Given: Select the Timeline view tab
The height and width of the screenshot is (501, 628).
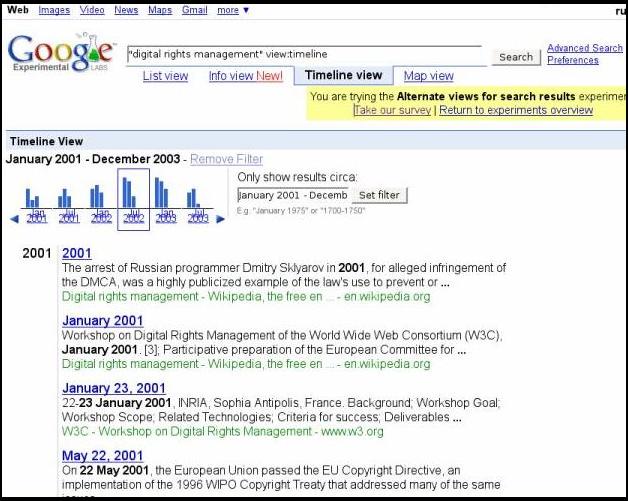Looking at the screenshot, I should (343, 75).
